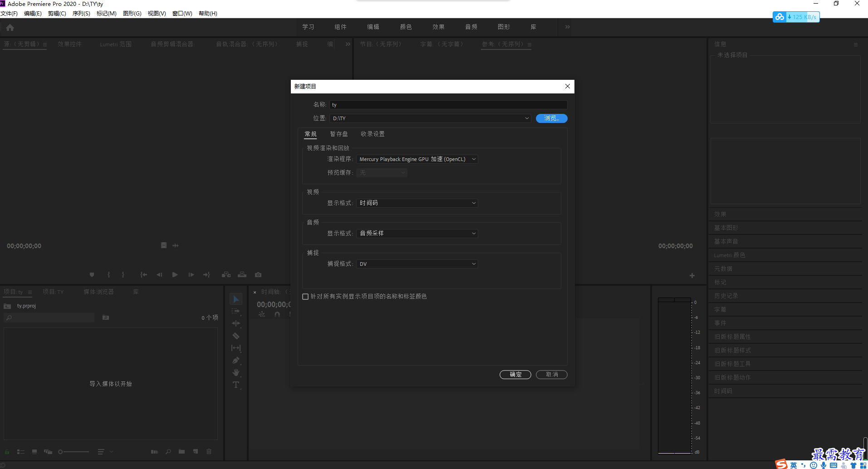Click Go to In point button

click(144, 275)
